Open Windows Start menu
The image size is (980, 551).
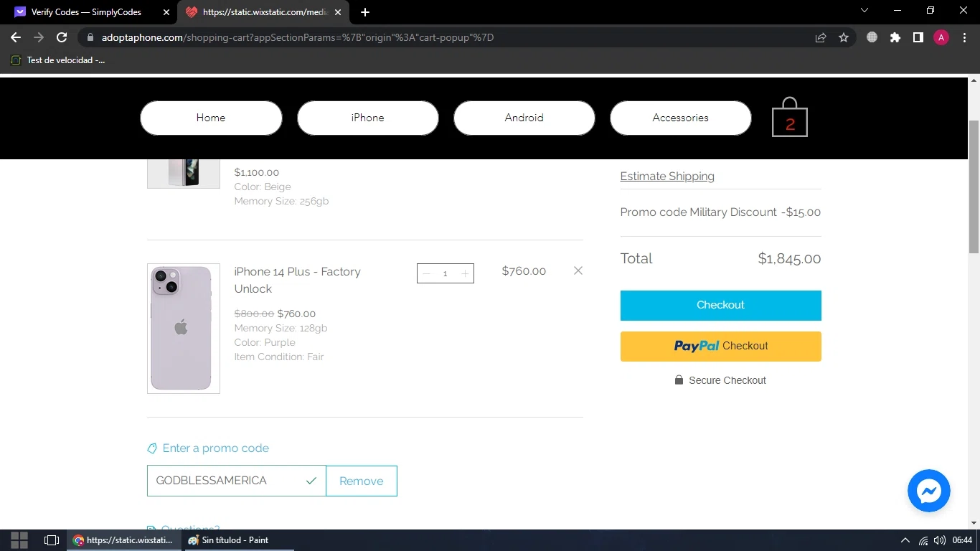pos(19,540)
